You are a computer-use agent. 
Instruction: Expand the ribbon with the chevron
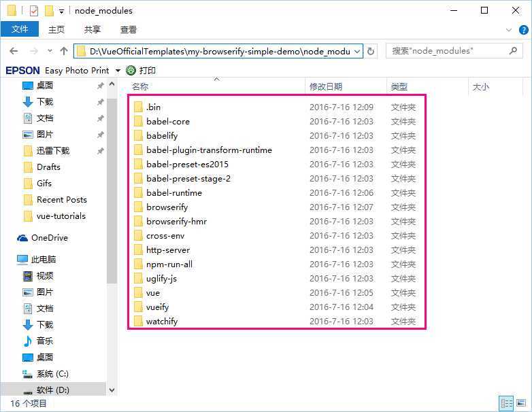coord(509,30)
